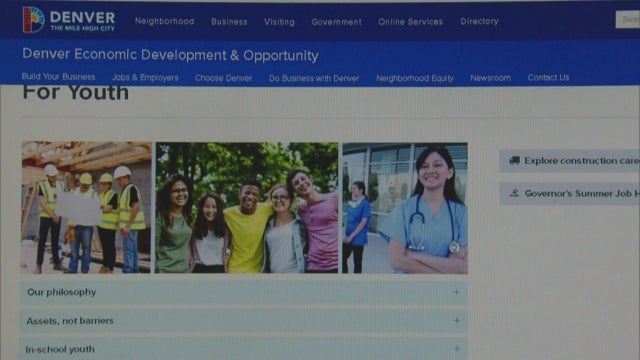The height and width of the screenshot is (360, 640).
Task: Go to the Contact Us page
Action: pos(548,78)
